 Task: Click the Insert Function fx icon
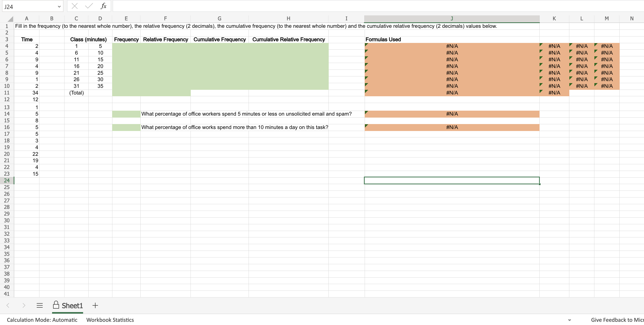tap(103, 6)
